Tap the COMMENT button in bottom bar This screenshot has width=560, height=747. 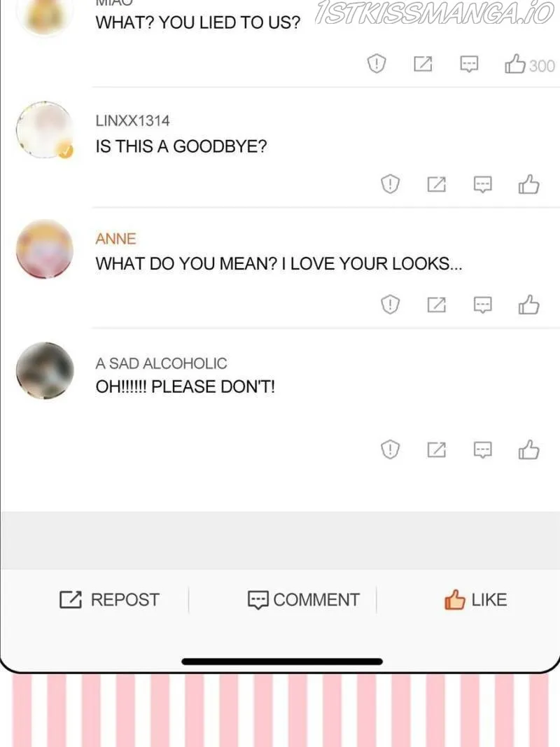pos(303,600)
